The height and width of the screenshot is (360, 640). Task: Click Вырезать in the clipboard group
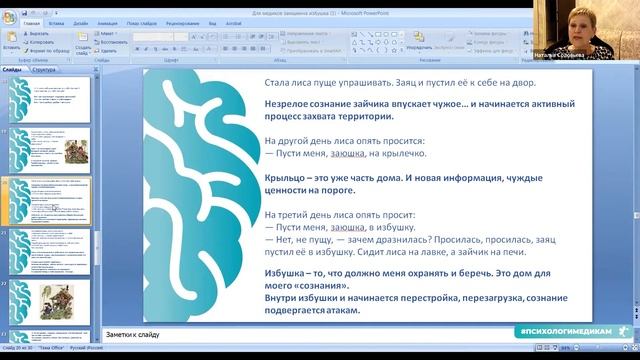pyautogui.click(x=36, y=34)
